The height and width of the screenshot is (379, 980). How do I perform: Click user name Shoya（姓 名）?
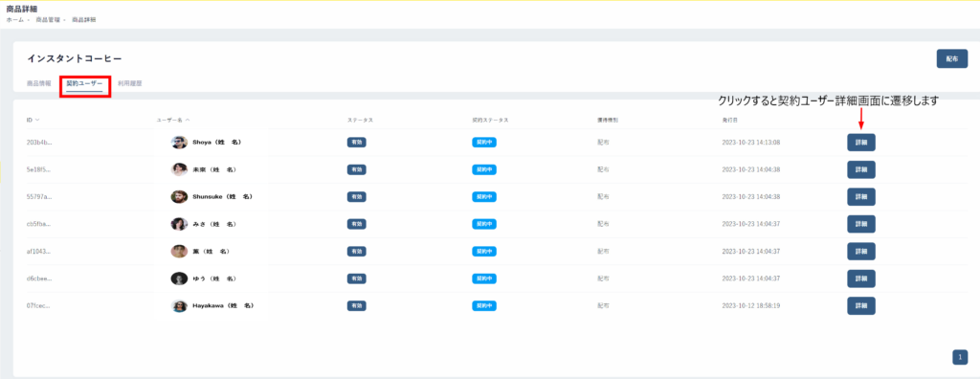tap(217, 143)
